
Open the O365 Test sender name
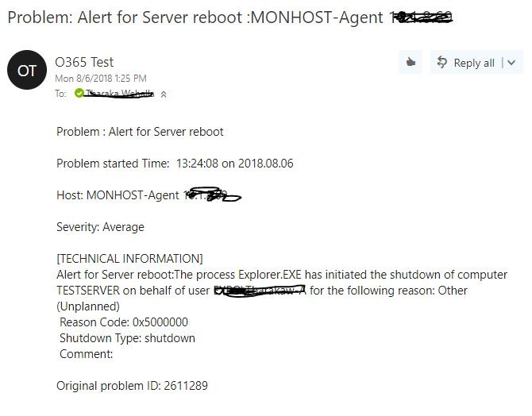[84, 62]
